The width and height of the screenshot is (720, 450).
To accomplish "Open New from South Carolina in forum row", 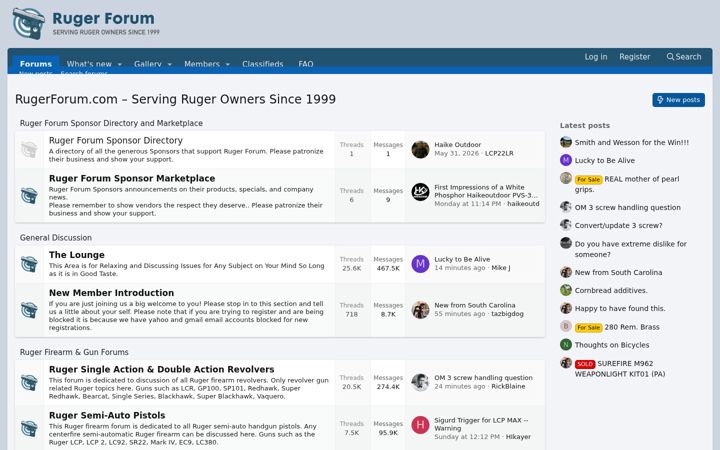I will [x=475, y=305].
